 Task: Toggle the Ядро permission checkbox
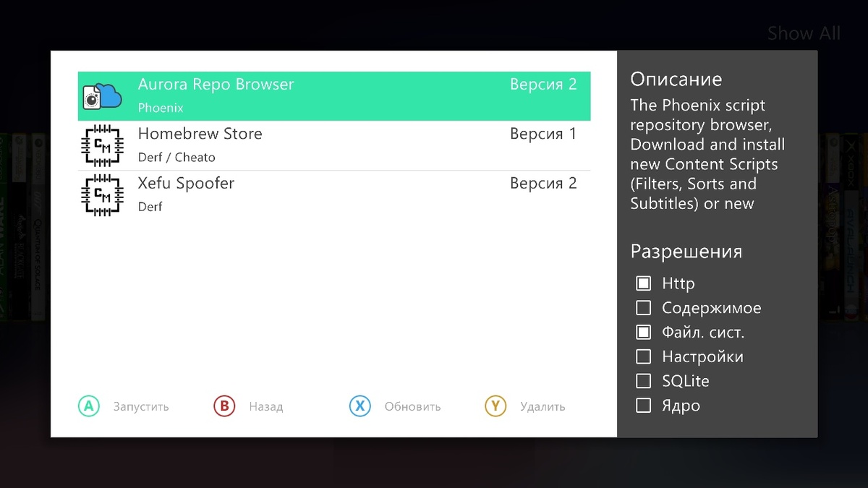pos(643,406)
